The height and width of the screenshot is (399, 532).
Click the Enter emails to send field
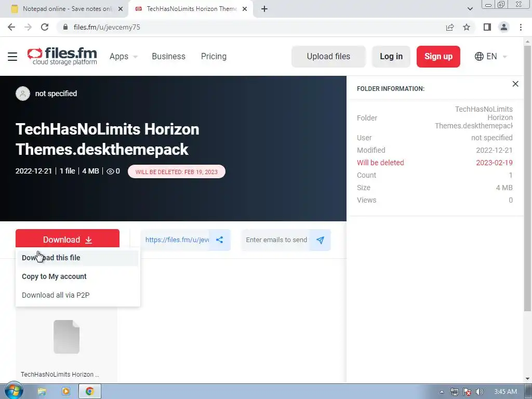[x=275, y=240]
